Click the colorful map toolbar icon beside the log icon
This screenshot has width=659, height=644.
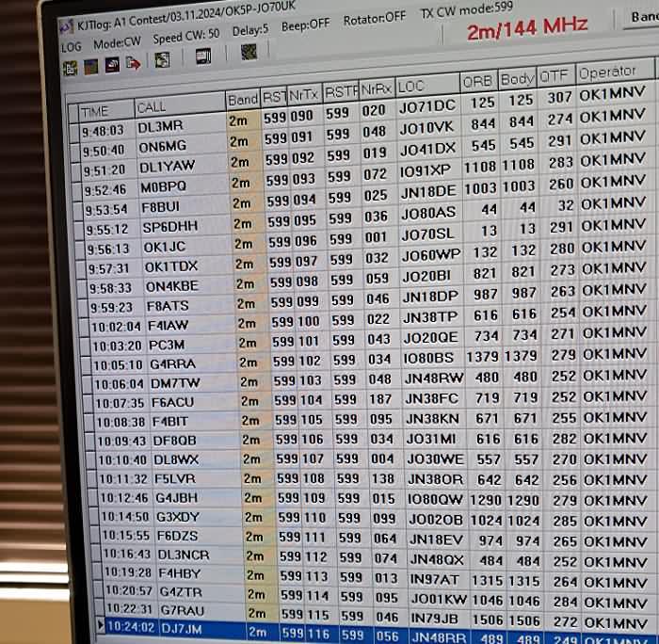point(91,67)
